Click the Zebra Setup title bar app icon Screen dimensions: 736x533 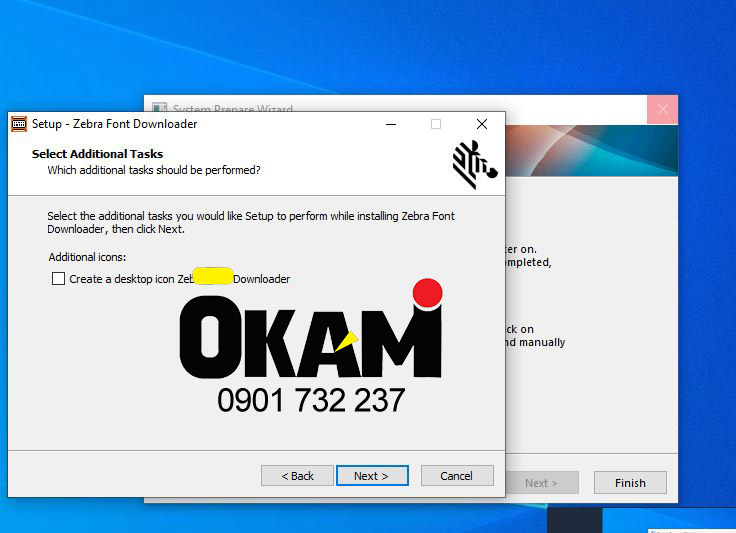click(19, 124)
